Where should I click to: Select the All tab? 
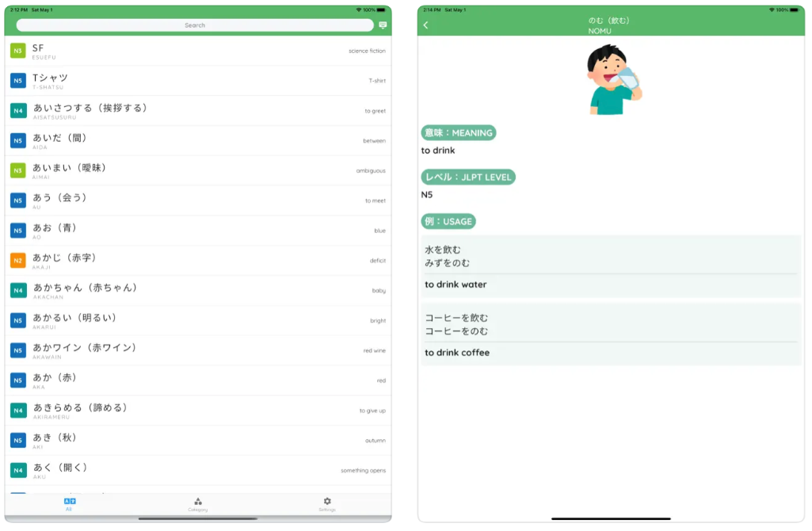coord(69,504)
